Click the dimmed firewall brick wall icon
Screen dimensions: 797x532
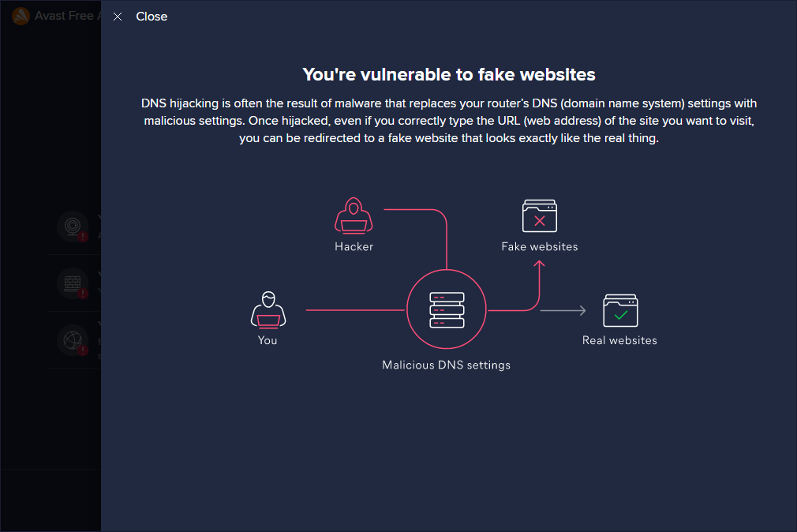tap(73, 283)
